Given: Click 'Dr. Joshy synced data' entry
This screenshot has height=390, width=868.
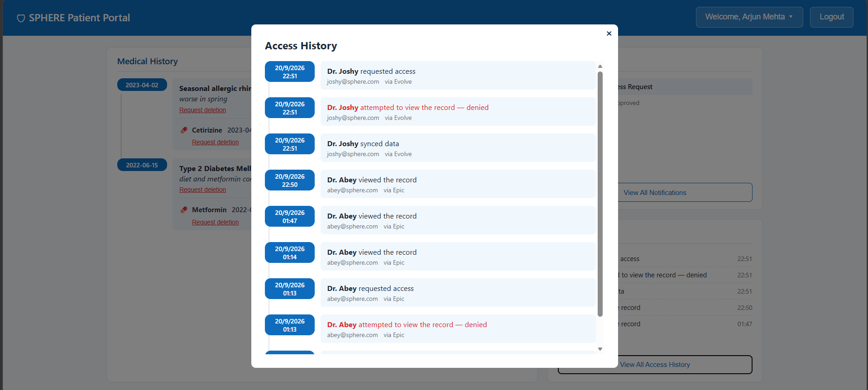Looking at the screenshot, I should point(458,148).
